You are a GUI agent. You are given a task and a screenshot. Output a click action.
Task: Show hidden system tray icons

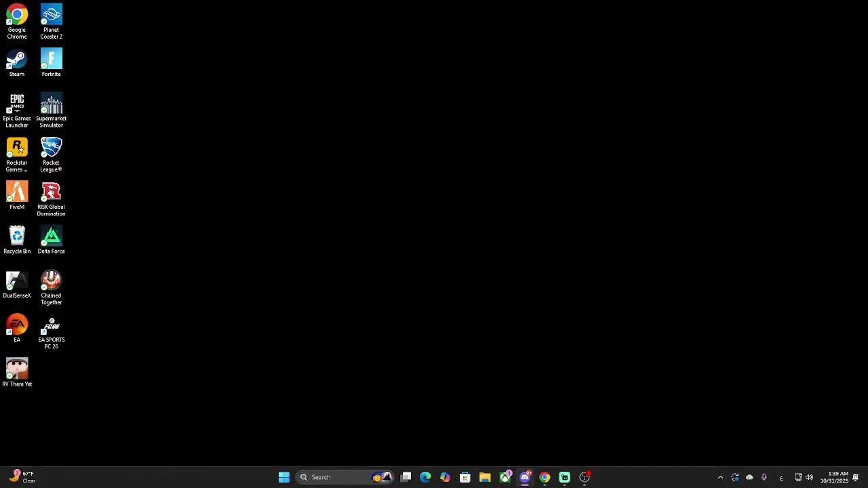[x=720, y=477]
